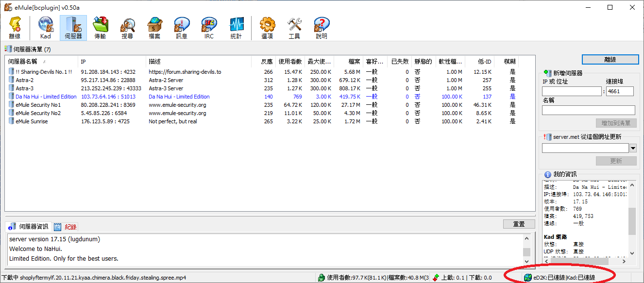Click the eD2K:已連線|Kad:已連線 status text

click(x=564, y=278)
